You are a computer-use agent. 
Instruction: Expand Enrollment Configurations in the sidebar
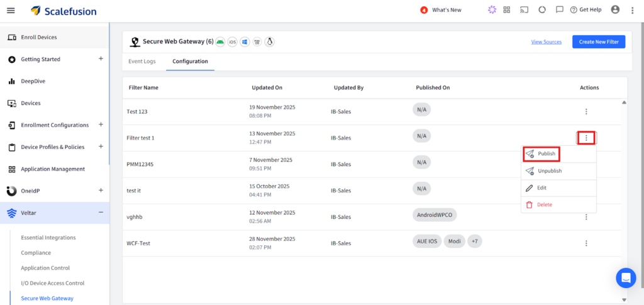[101, 125]
